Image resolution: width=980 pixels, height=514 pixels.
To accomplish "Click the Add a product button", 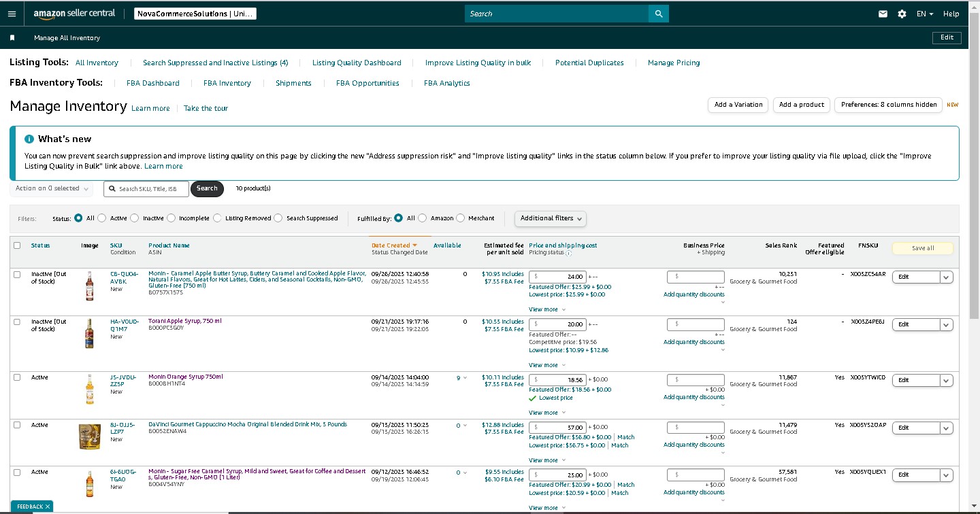I will (802, 105).
